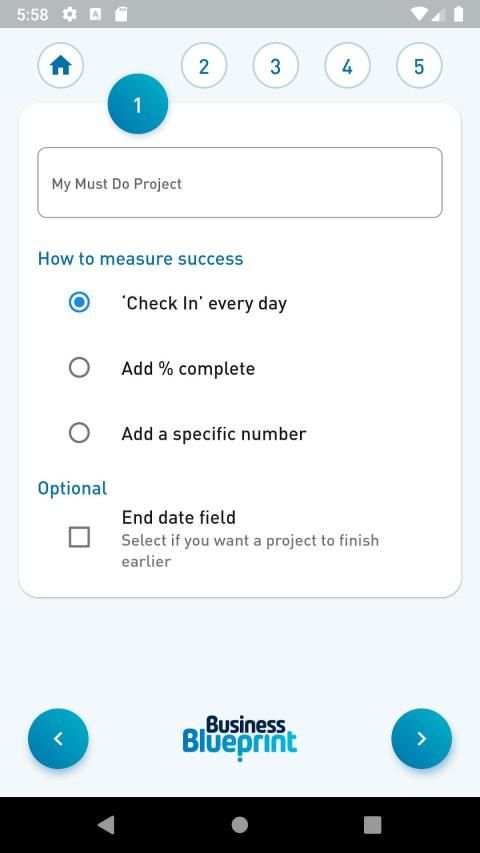Image resolution: width=480 pixels, height=853 pixels.
Task: Tap the Android back navigation triangle
Action: coord(106,825)
